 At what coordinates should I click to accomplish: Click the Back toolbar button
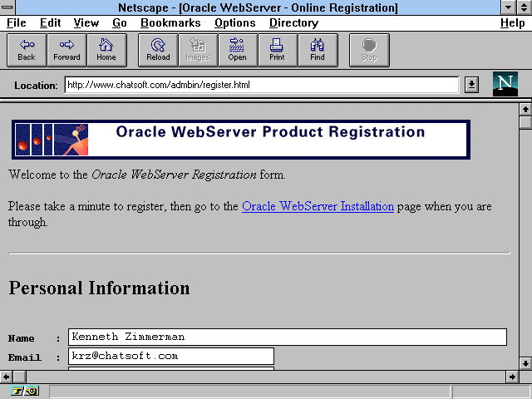pyautogui.click(x=27, y=50)
